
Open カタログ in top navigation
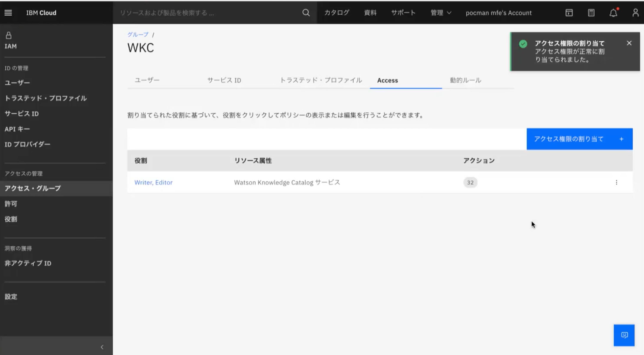337,13
